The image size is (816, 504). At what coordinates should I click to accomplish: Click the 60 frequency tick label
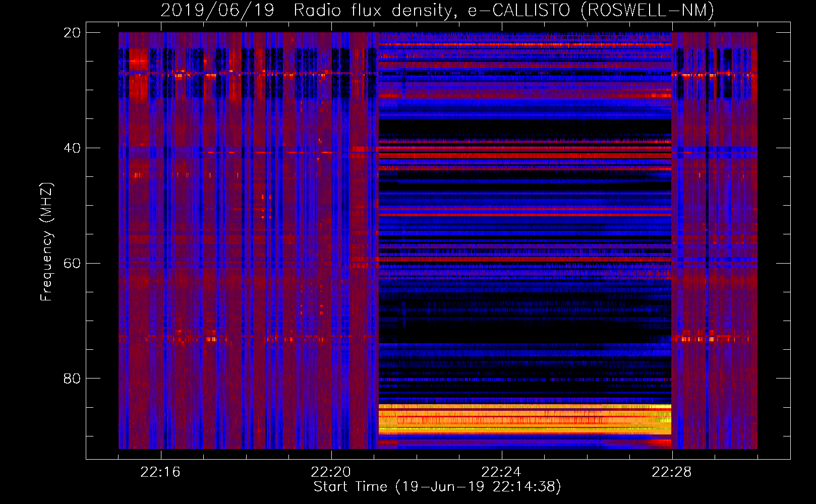point(72,264)
